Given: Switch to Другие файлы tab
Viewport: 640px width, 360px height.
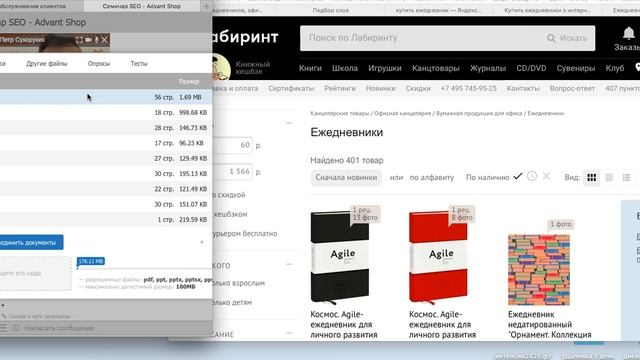Looking at the screenshot, I should pyautogui.click(x=47, y=63).
